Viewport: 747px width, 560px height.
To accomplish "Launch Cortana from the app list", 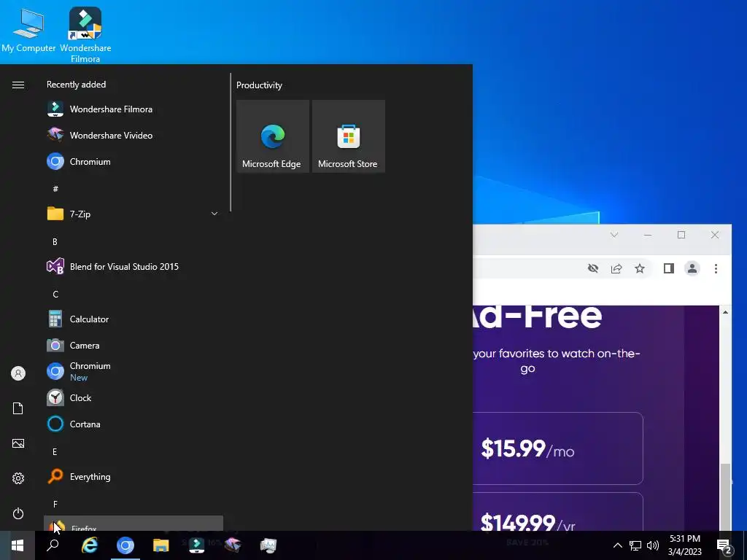I will click(x=133, y=424).
